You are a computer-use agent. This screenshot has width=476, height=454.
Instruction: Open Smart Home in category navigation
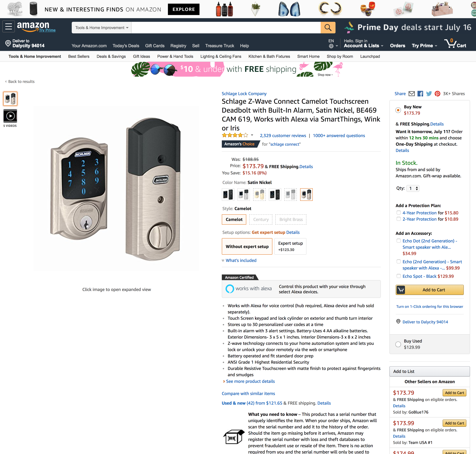(308, 56)
